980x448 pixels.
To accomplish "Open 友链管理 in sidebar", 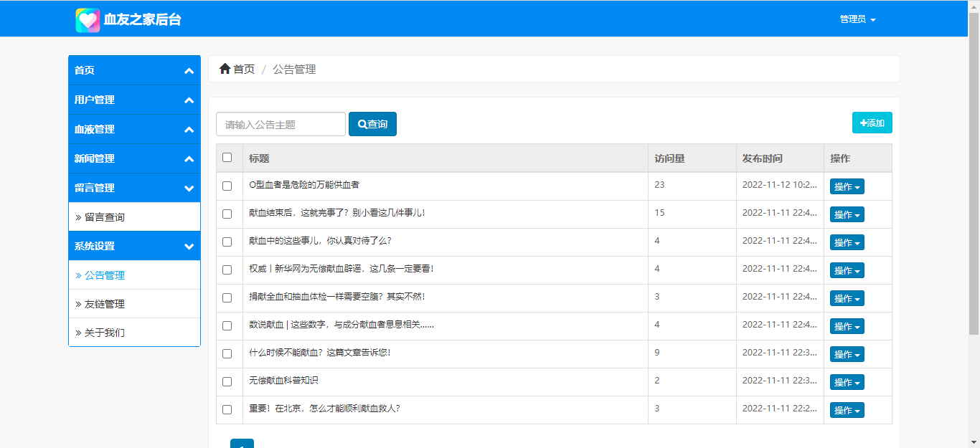I will point(134,304).
